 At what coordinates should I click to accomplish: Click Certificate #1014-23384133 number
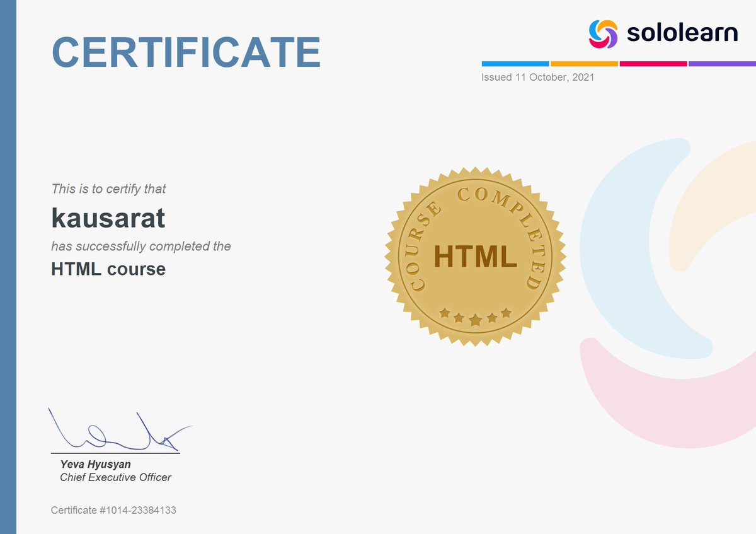[x=113, y=510]
